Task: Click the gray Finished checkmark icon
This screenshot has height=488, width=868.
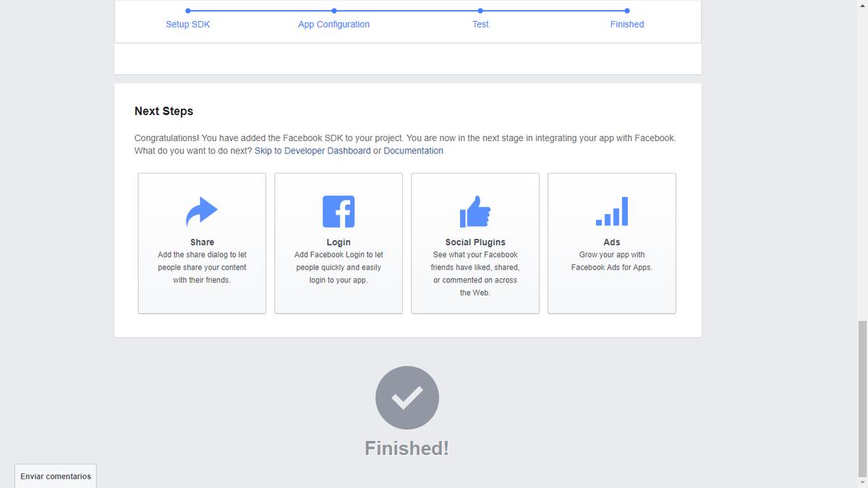Action: click(x=407, y=397)
